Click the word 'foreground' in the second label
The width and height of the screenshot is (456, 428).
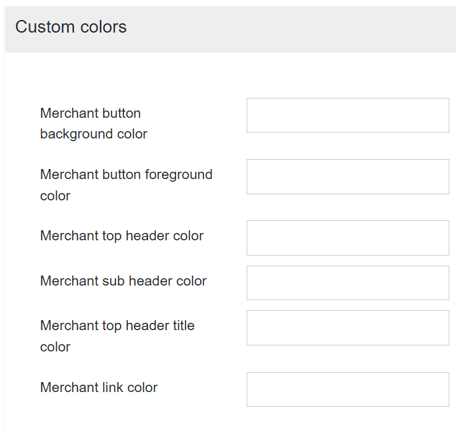pyautogui.click(x=179, y=175)
